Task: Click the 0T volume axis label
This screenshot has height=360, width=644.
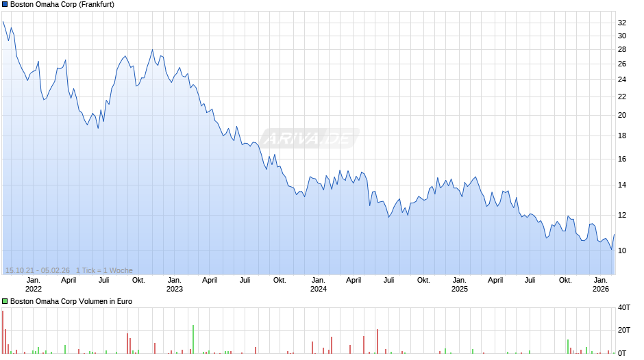Action: (622, 353)
